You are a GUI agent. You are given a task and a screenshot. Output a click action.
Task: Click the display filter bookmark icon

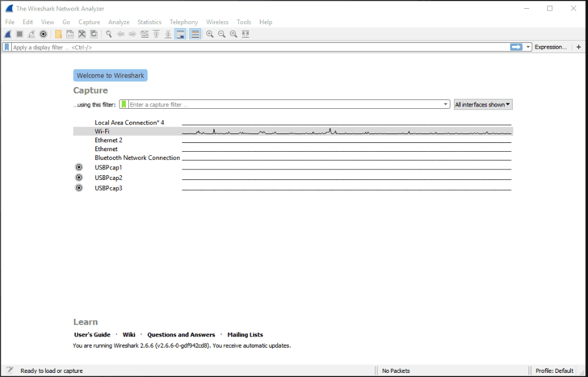click(x=6, y=47)
